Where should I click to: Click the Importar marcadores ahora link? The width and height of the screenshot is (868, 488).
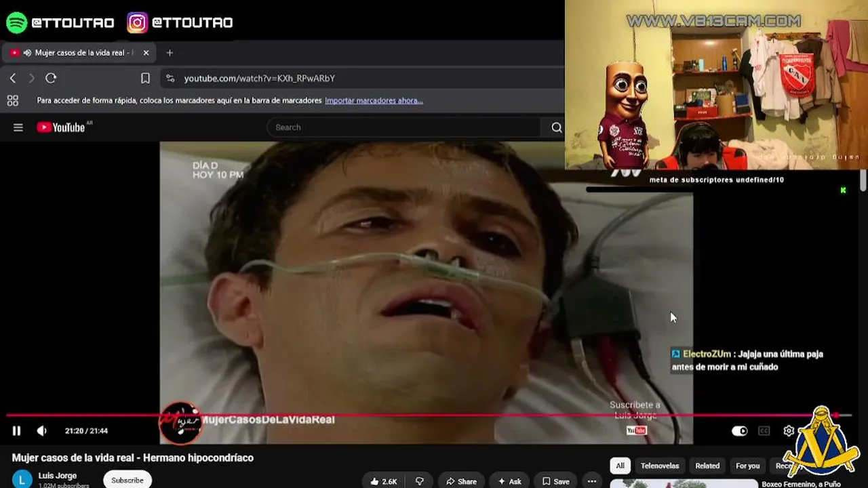pyautogui.click(x=374, y=100)
